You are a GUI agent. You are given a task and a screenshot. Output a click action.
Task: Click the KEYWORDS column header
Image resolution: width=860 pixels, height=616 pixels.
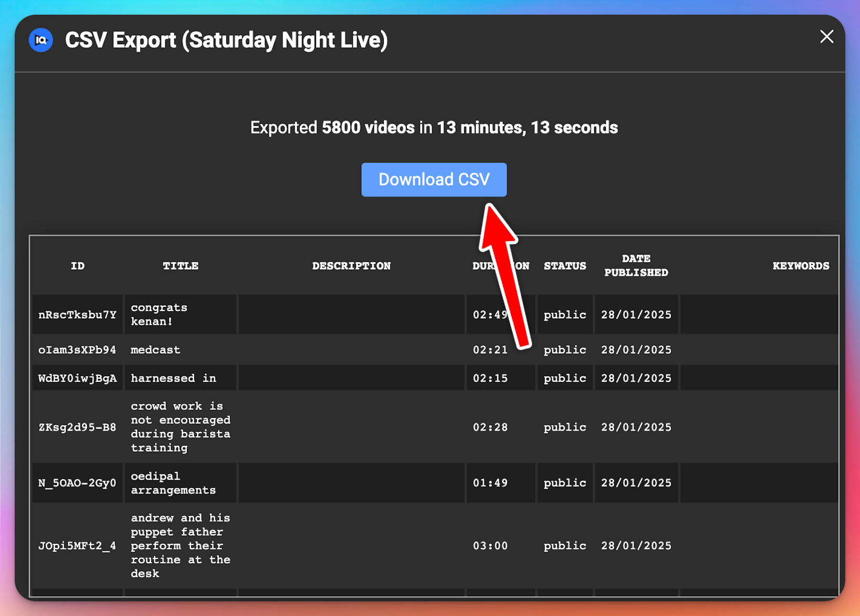[801, 266]
